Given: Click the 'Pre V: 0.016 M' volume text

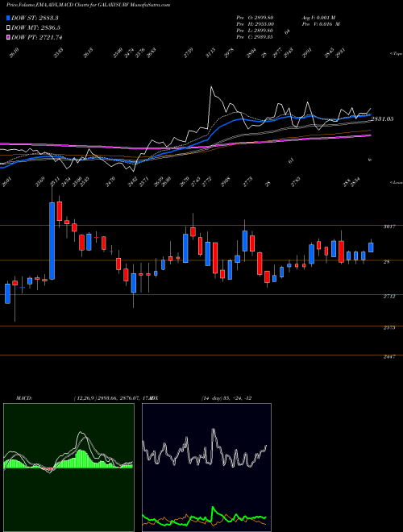Looking at the screenshot, I should (321, 24).
